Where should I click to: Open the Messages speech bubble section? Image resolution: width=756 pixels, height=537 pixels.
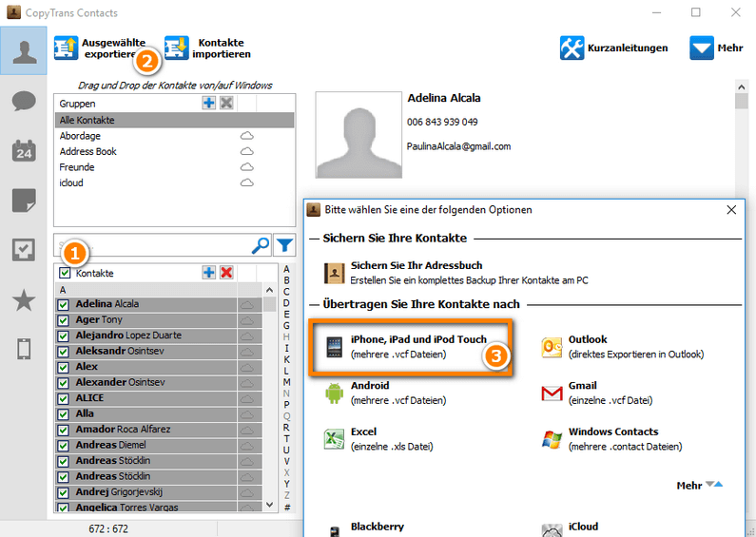(x=24, y=101)
